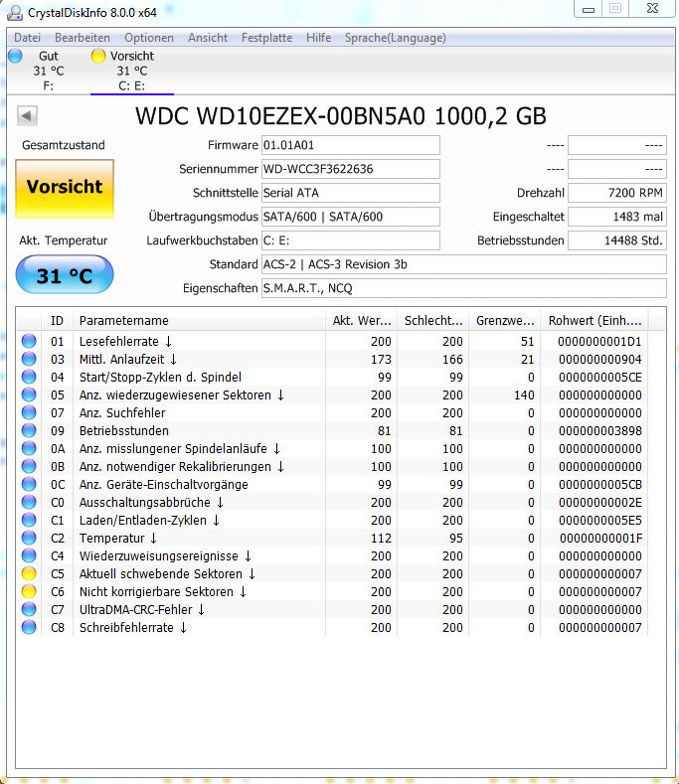This screenshot has height=784, width=679.
Task: Click status orb for Wiederzuweisungsereignisse row
Action: tap(29, 555)
